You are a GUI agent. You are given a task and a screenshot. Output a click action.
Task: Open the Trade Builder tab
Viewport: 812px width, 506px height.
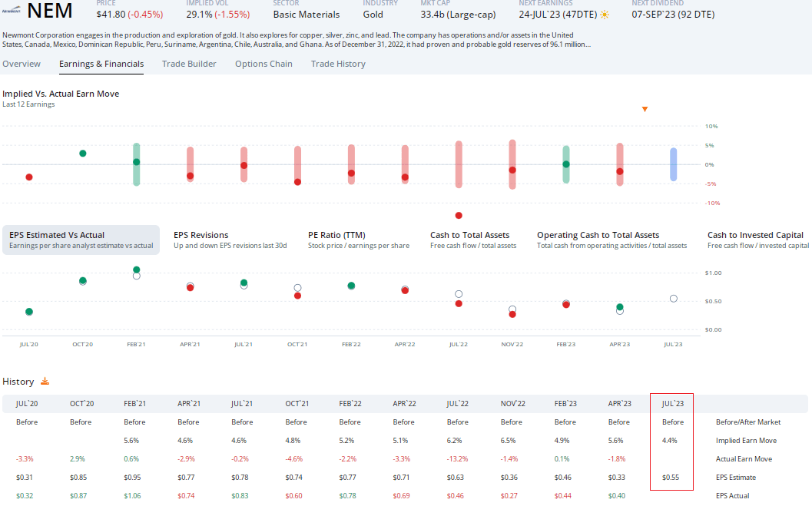(189, 64)
